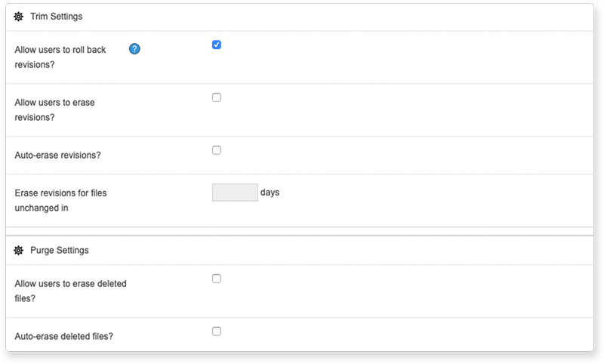Select the 'Auto-erase revisions?' label text

(58, 155)
